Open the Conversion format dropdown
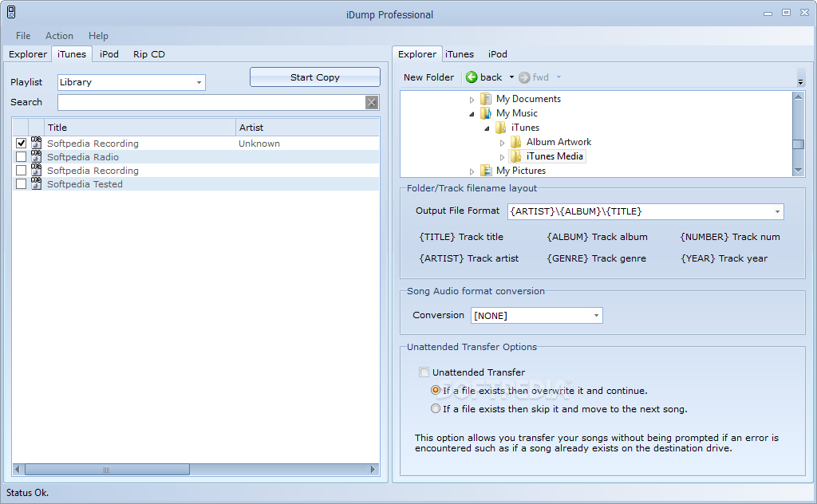 (596, 316)
